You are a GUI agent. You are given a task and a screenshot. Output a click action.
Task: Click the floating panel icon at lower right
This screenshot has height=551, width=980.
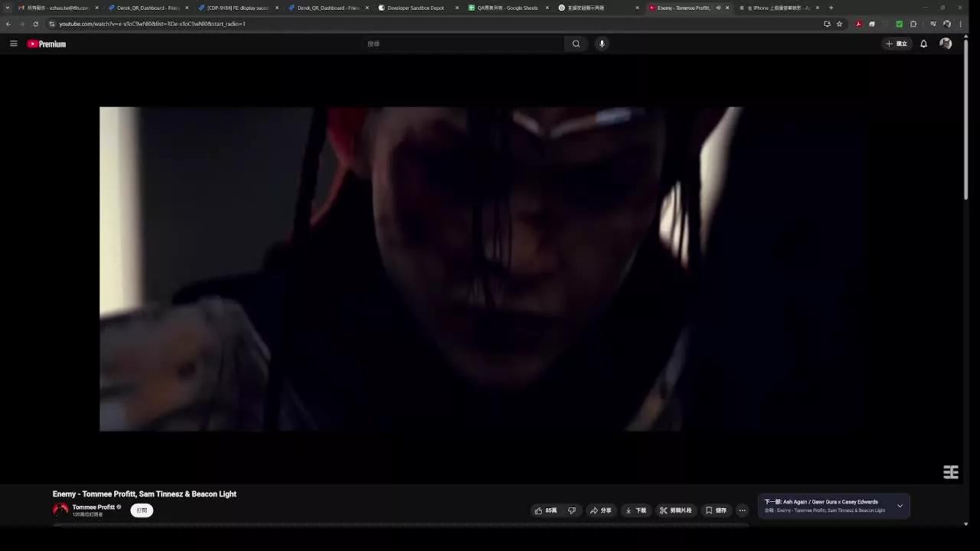click(951, 472)
